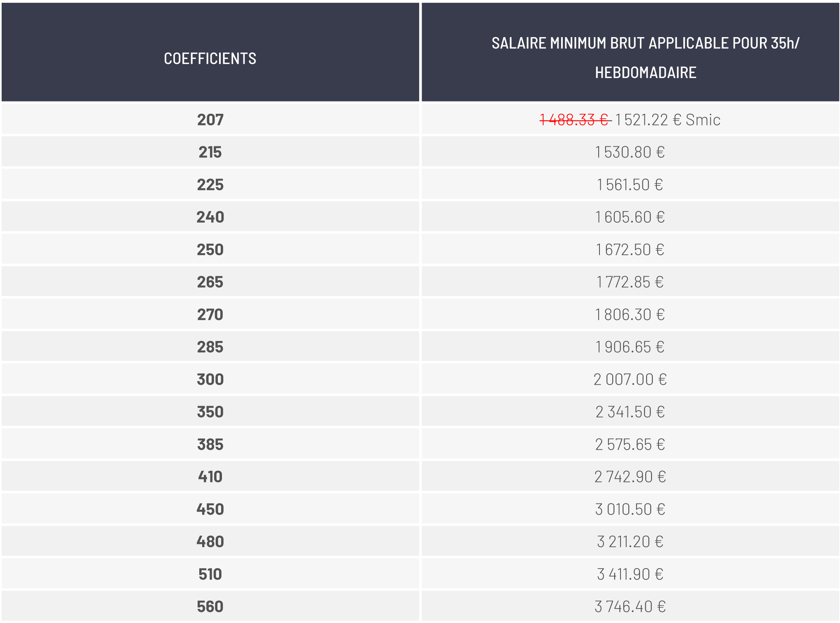Click the SALAIRE MINIMUM BRUT header cell
840x623 pixels.
point(630,52)
